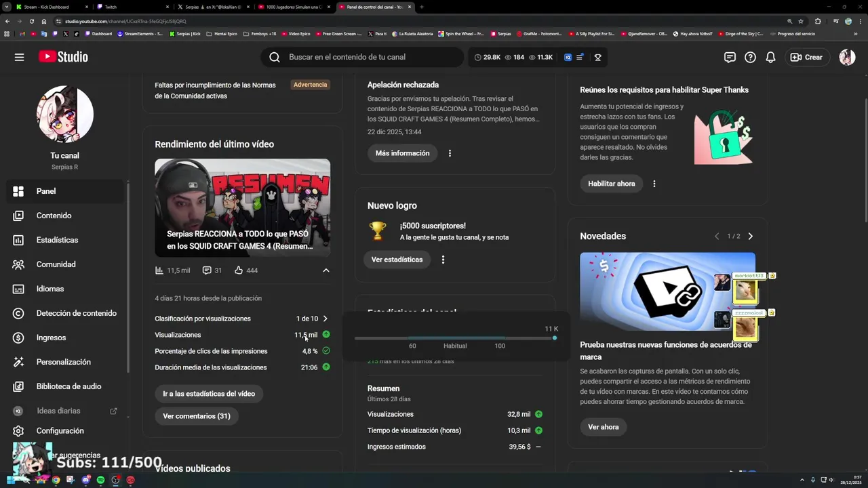
Task: Expand Clasificación por visualizaciones arrow
Action: [325, 319]
